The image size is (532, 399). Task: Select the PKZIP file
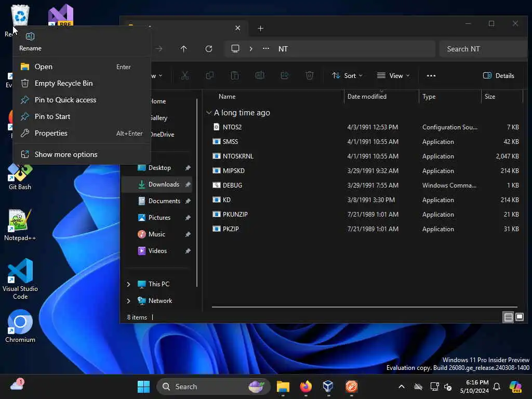pyautogui.click(x=366, y=229)
